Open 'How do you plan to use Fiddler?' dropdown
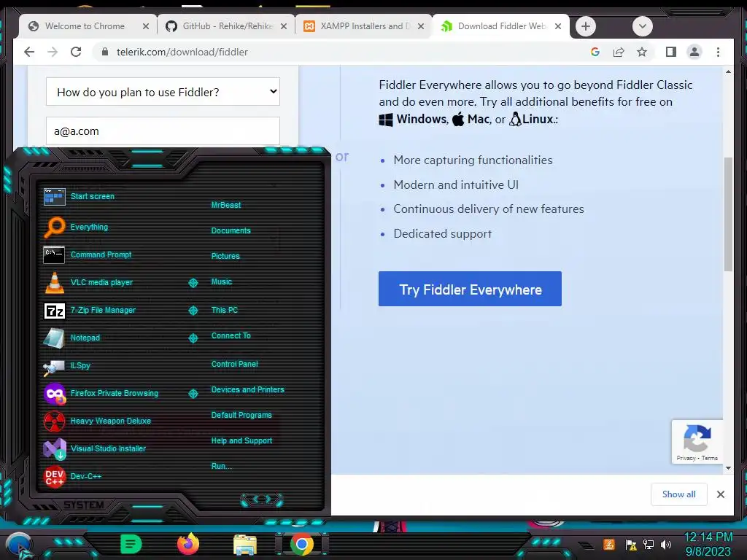Screen dimensions: 747x560 (x=163, y=92)
